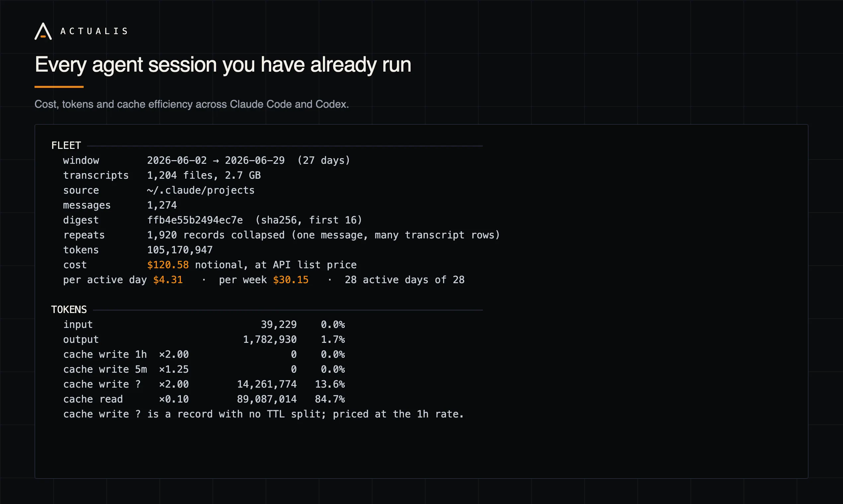Click the "transcripts" row label

pyautogui.click(x=96, y=175)
